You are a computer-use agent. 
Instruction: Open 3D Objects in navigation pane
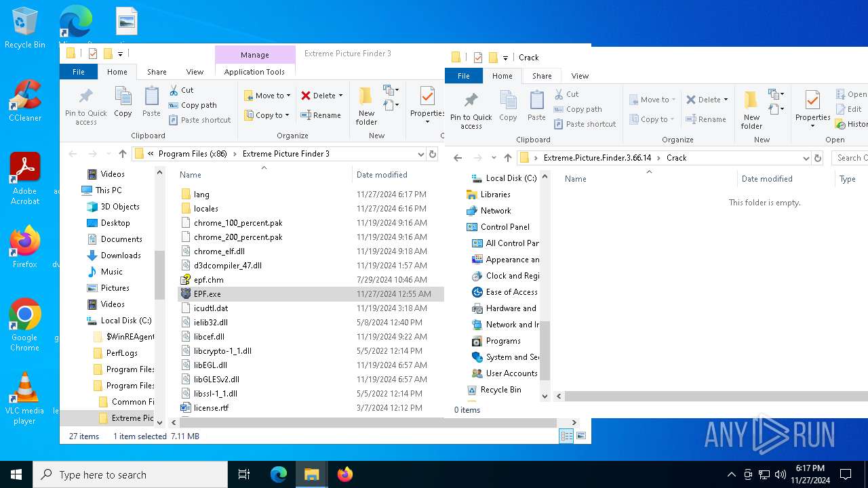(120, 207)
